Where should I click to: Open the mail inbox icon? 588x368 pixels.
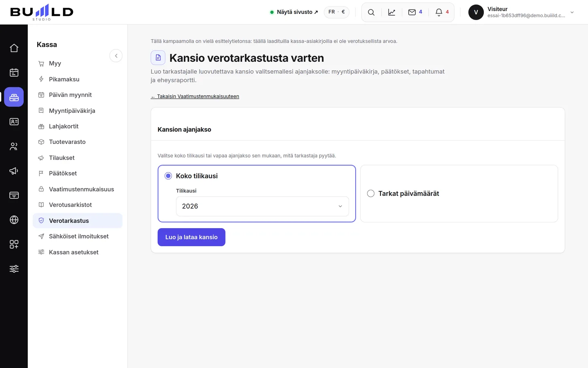[412, 12]
